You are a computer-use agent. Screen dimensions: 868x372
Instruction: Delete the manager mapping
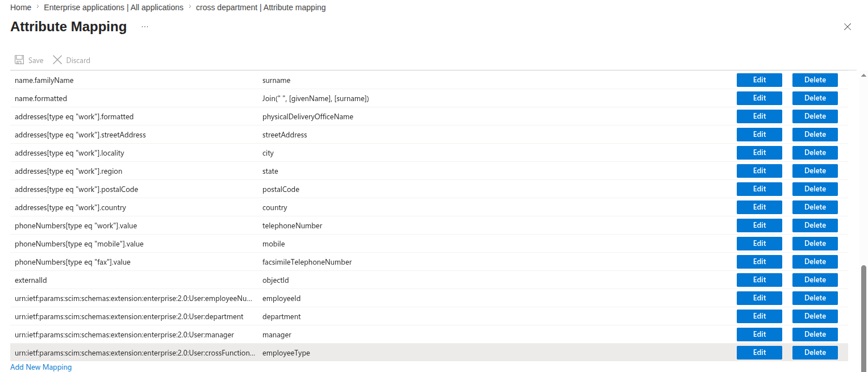coord(815,335)
